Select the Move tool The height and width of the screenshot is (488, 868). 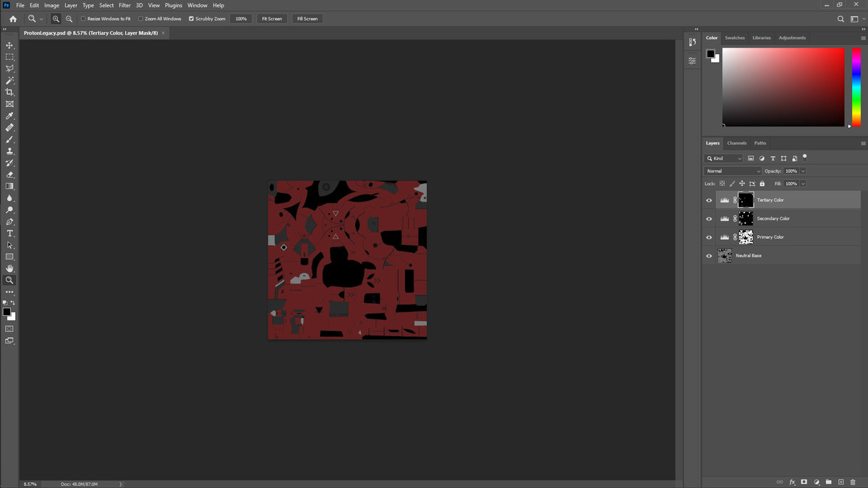point(9,45)
